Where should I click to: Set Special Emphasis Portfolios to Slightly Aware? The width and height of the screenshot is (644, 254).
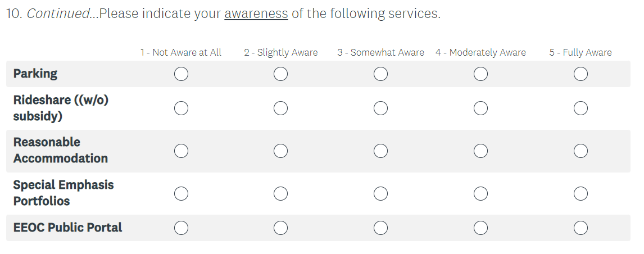281,193
